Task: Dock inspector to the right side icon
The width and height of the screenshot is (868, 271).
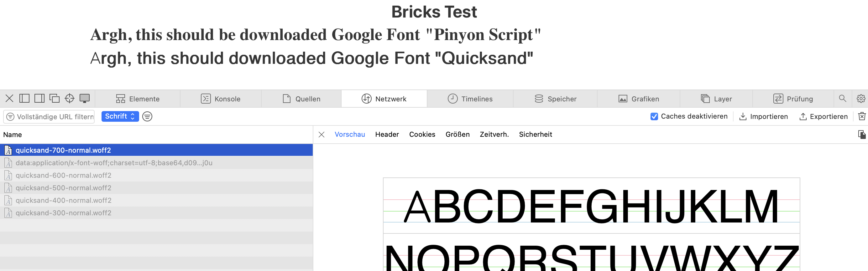Action: click(39, 99)
